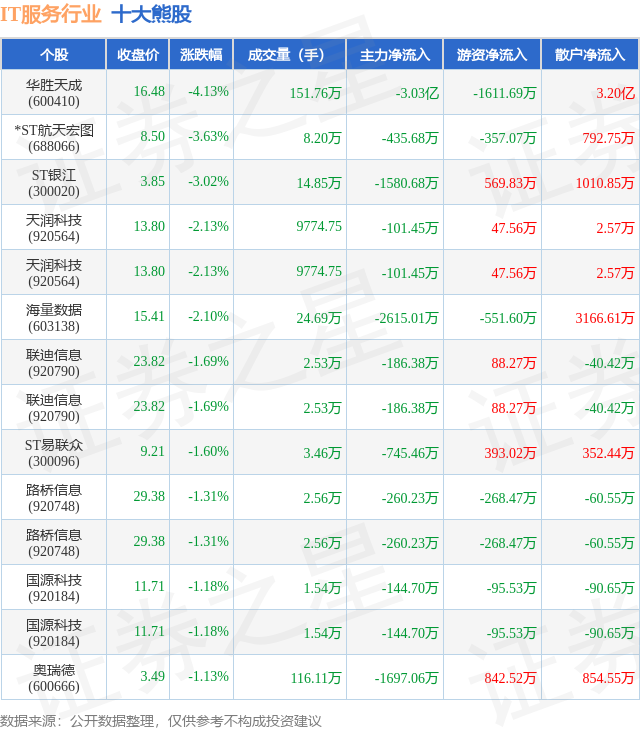Viewport: 640px width, 730px height.
Task: Click the 数据来源 footer disclaimer text
Action: point(161,721)
